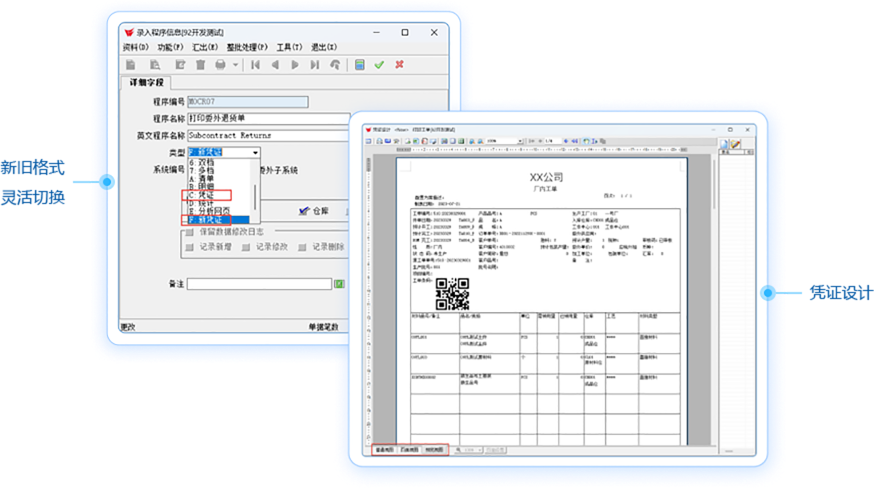Open the zoom percentage dropdown in designer
Screen dimensions: 874x488
(518, 141)
